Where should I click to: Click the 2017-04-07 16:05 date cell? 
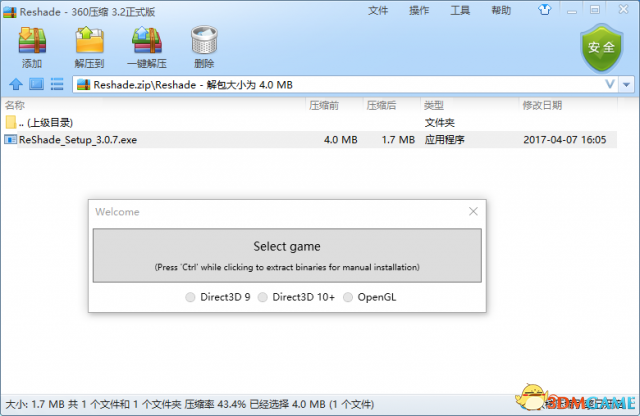pos(564,140)
